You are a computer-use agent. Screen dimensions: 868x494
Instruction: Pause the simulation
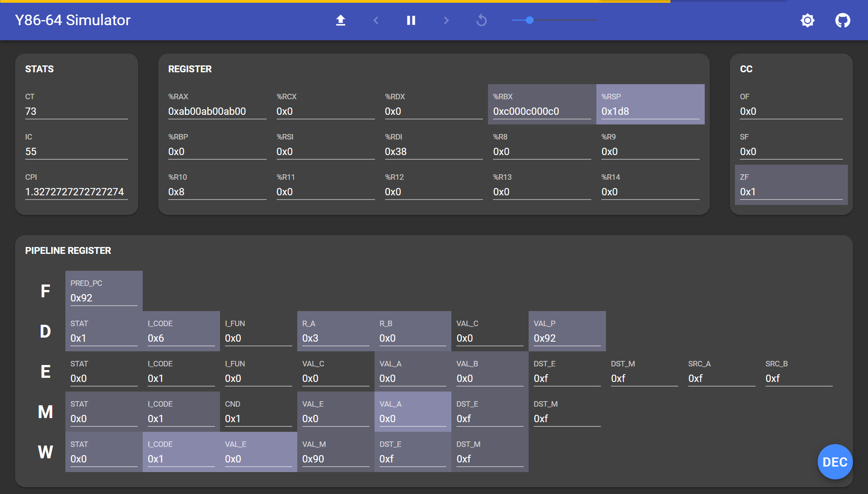411,20
